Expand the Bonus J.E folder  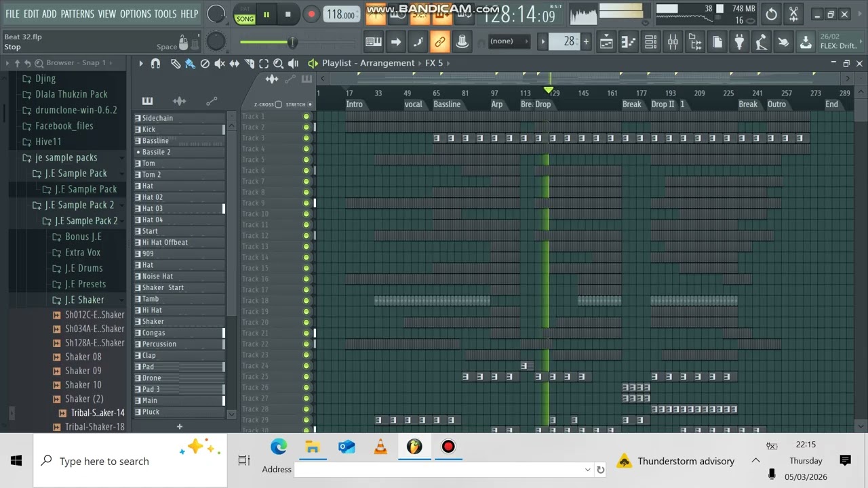pyautogui.click(x=83, y=237)
